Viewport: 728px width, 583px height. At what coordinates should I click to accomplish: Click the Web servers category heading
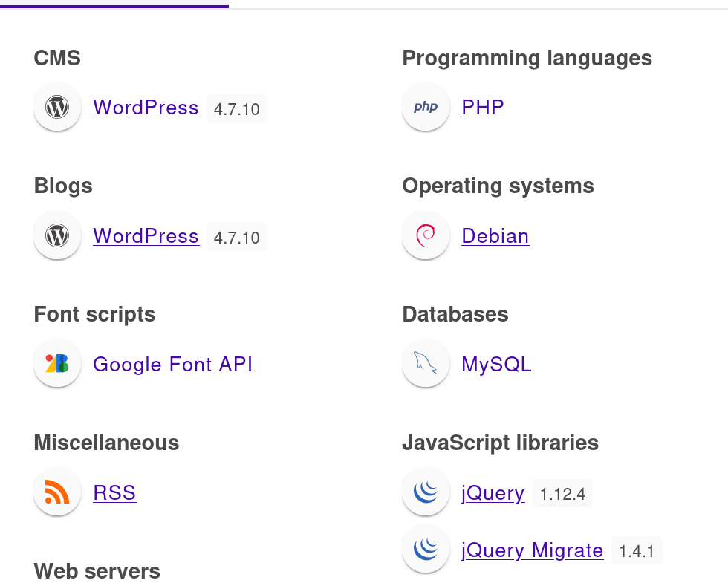pos(97,571)
